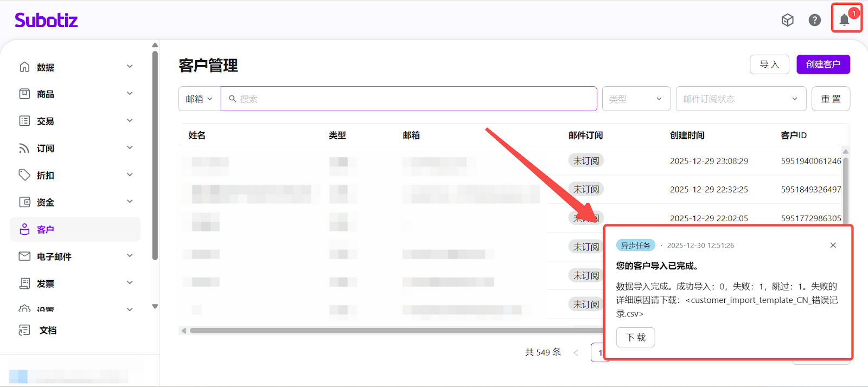The width and height of the screenshot is (868, 387).
Task: Click the 数据 home icon in sidebar
Action: point(24,67)
